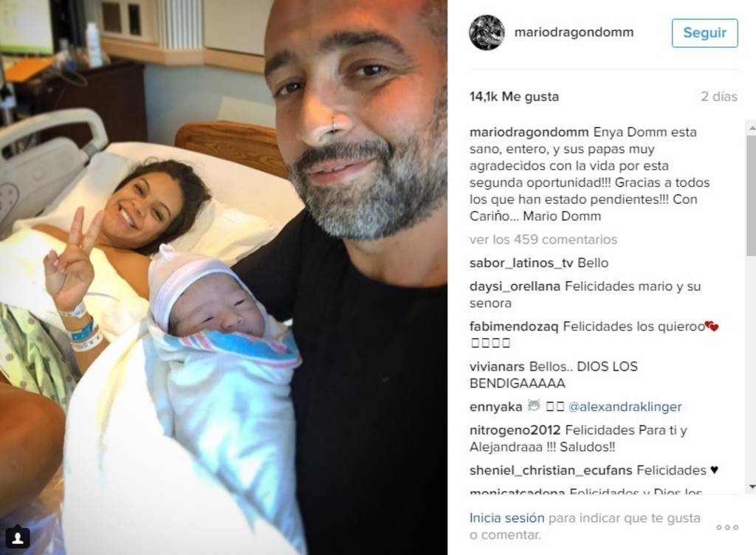Open daysi_orellana commenter profile

(x=515, y=286)
